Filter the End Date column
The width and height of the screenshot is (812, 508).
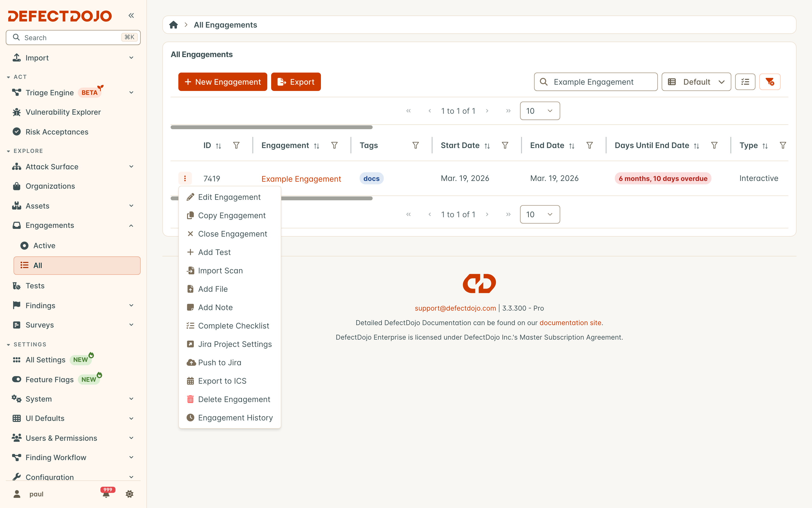coord(589,145)
